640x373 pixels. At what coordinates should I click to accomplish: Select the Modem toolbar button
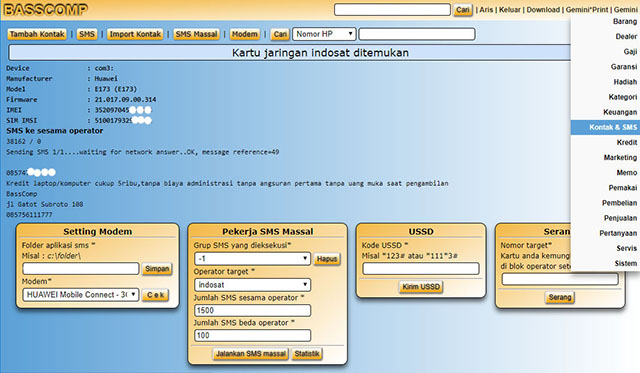tap(244, 34)
